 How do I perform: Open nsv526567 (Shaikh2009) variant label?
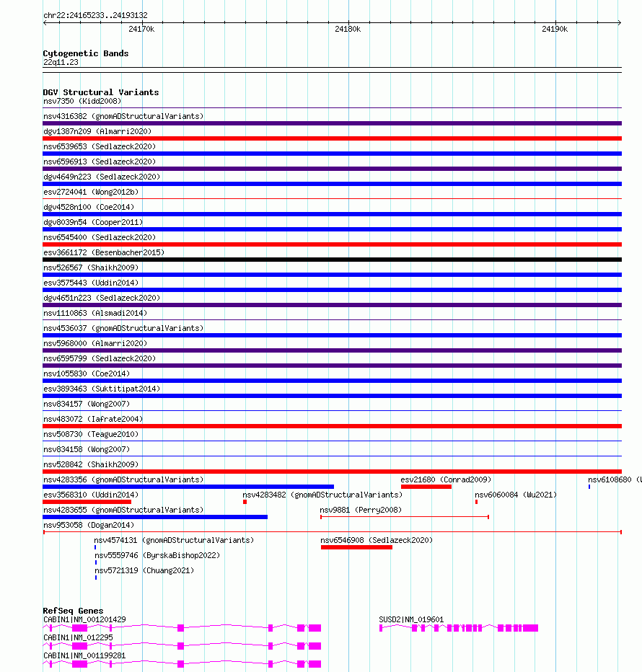click(x=91, y=268)
